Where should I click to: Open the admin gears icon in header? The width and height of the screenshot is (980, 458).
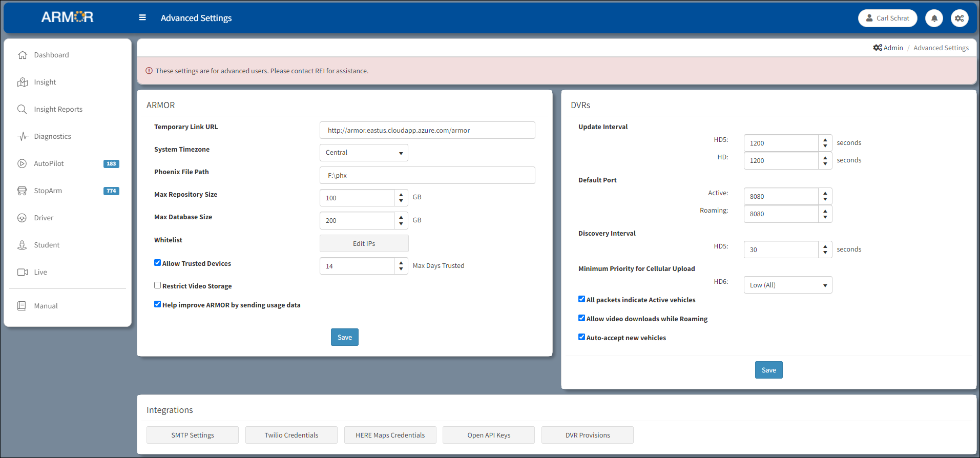tap(960, 18)
